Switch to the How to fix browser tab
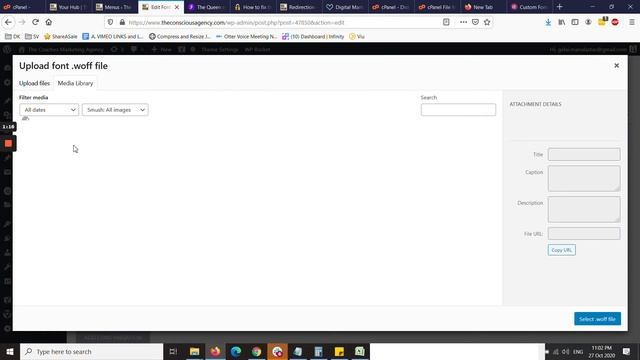This screenshot has width=640, height=360. point(253,7)
